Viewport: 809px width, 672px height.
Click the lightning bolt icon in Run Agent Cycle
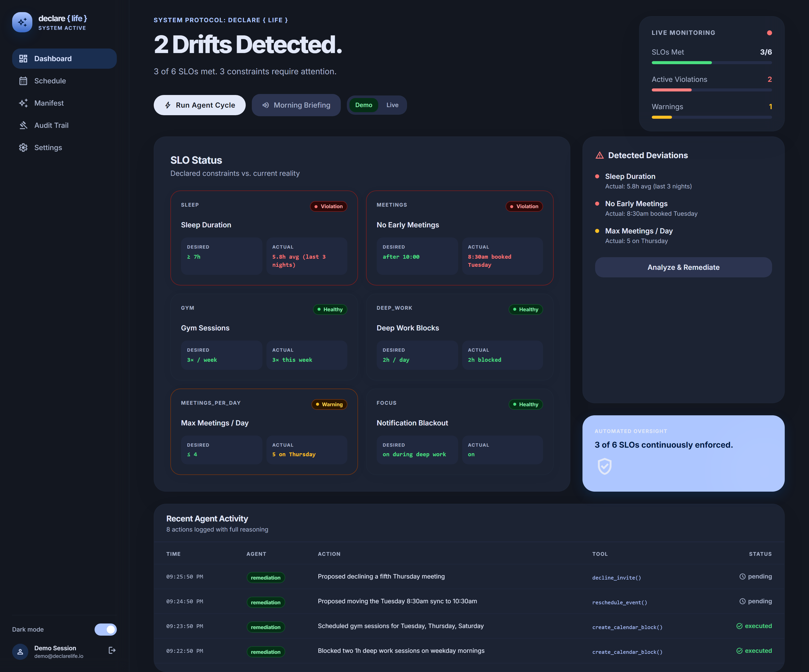point(168,105)
